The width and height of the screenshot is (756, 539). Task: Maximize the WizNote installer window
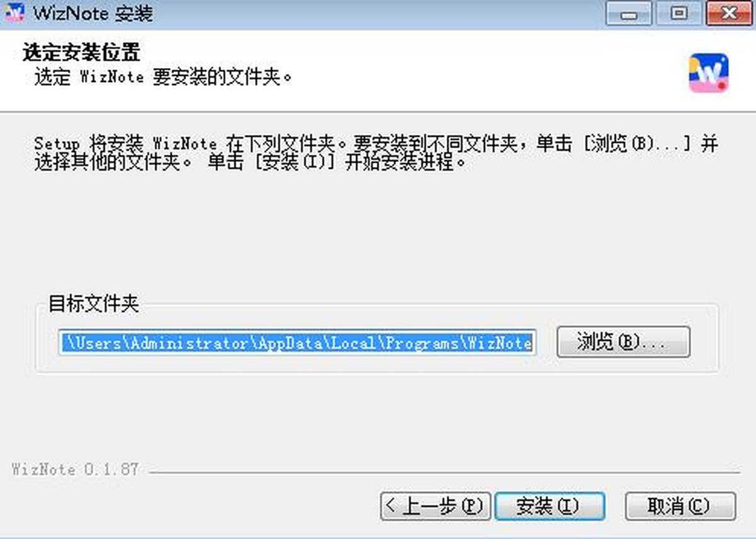(679, 14)
